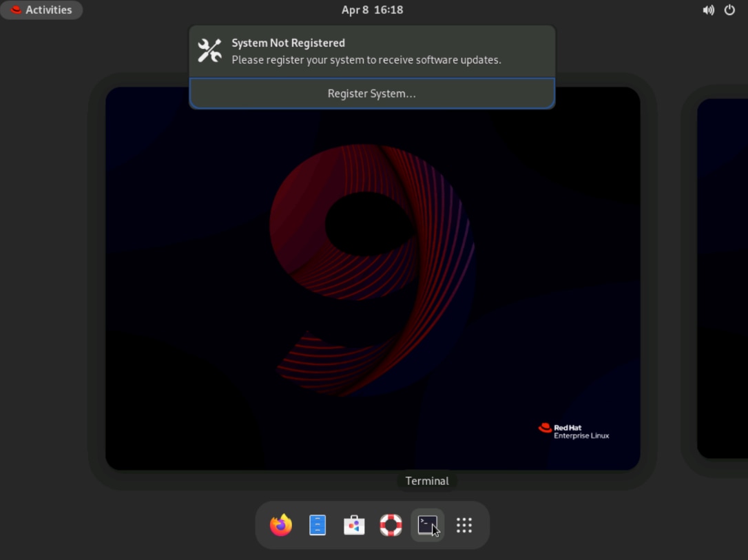Open the System Not Registered notification

coord(372,52)
